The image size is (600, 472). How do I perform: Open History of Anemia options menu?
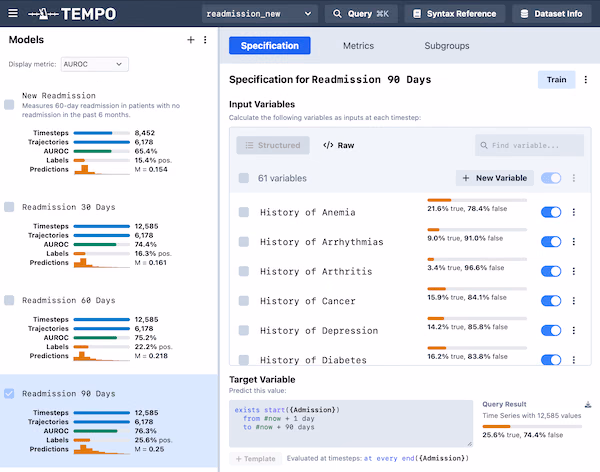click(x=574, y=212)
